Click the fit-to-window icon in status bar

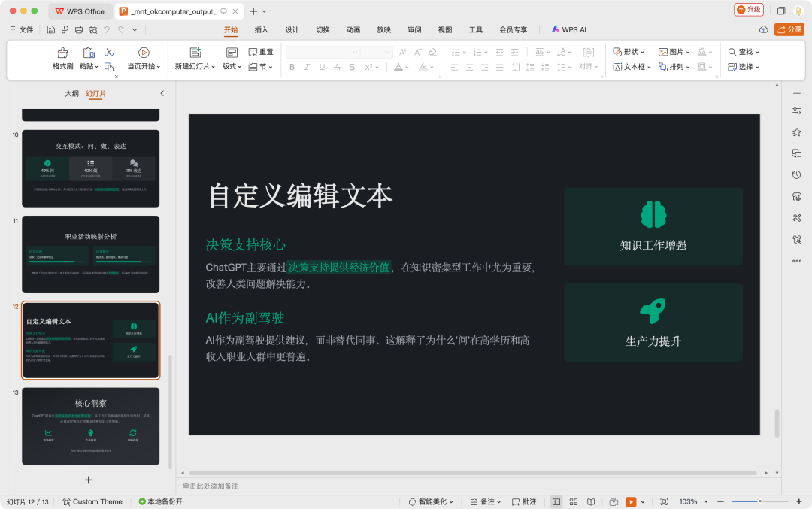[664, 501]
